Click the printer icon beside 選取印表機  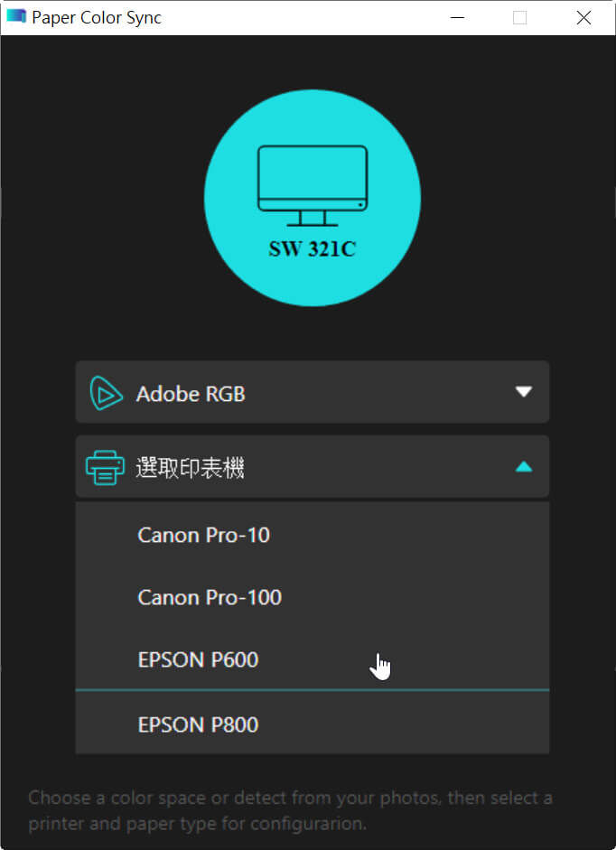105,467
